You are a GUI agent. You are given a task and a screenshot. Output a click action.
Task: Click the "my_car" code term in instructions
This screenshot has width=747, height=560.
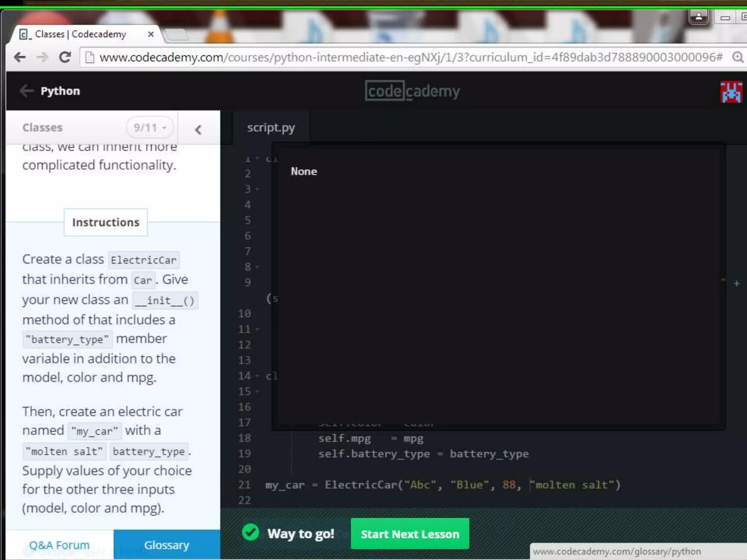[x=95, y=431]
